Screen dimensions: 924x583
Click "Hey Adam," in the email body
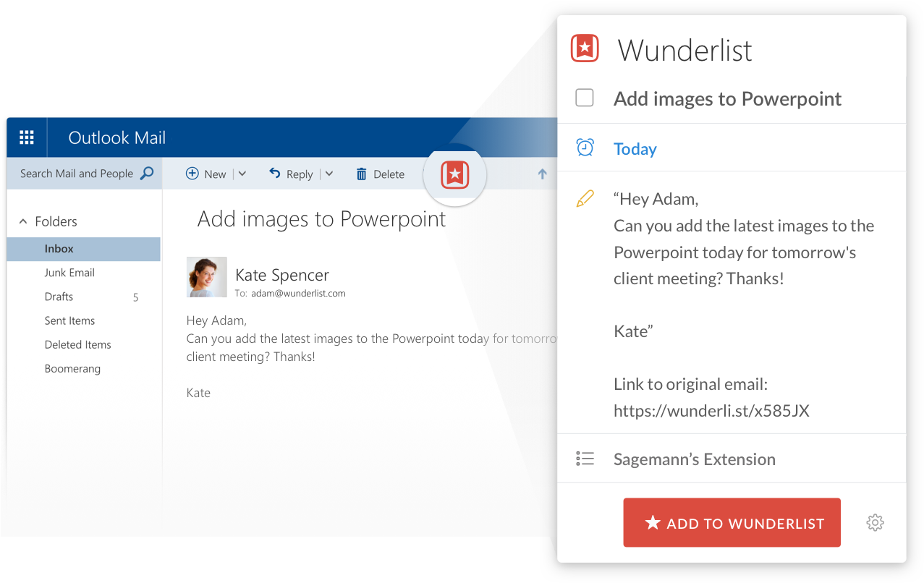pos(216,320)
